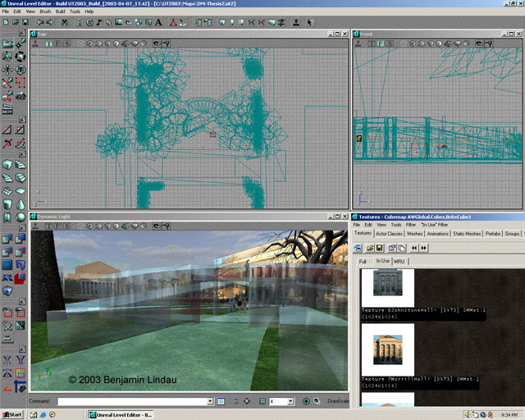Select the MorrillHall texture thumbnail
525x420 pixels.
pos(387,349)
